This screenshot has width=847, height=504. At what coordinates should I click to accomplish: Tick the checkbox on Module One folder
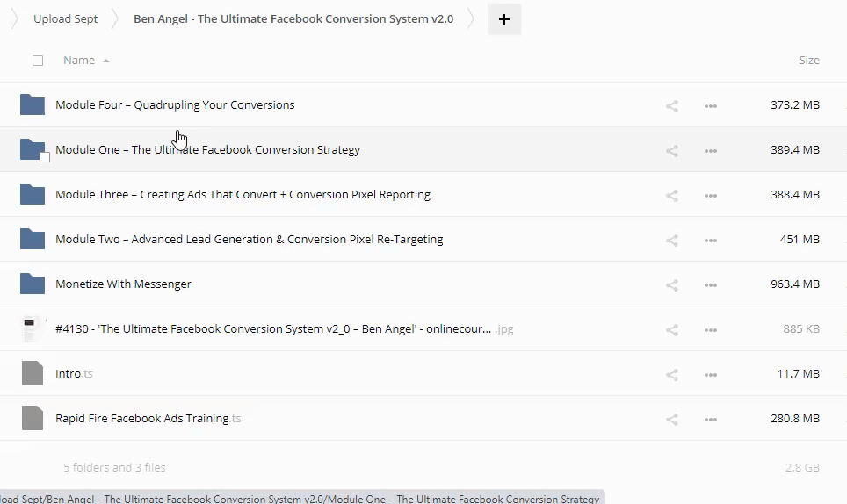pos(45,157)
